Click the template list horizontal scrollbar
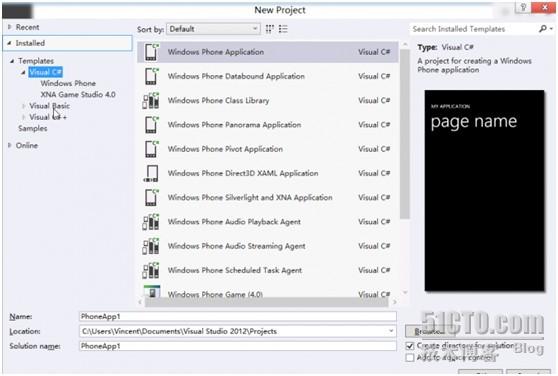This screenshot has height=376, width=558. pyautogui.click(x=267, y=302)
